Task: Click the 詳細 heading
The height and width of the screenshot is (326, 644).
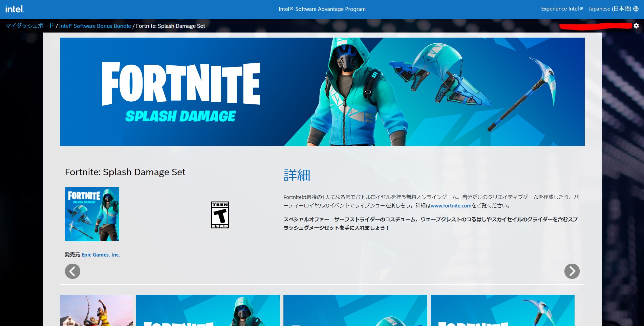Action: tap(297, 175)
